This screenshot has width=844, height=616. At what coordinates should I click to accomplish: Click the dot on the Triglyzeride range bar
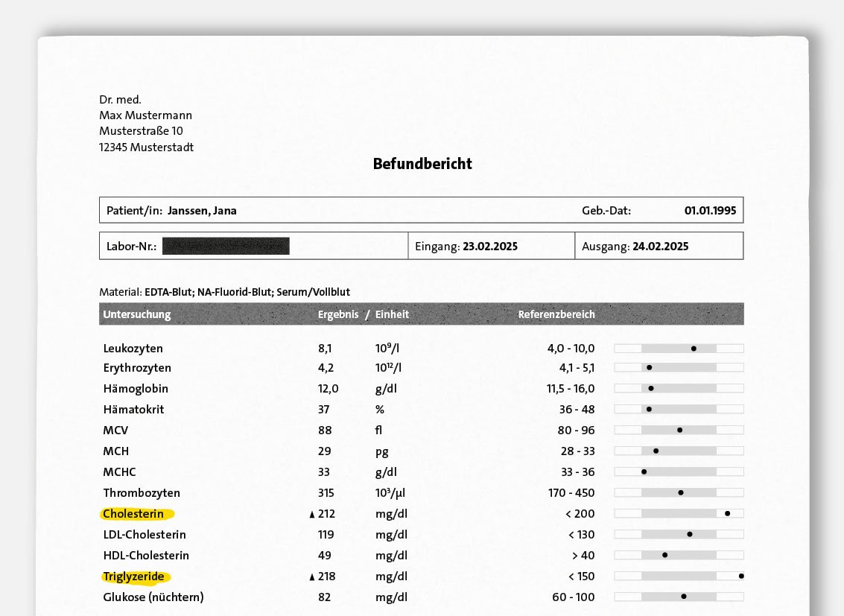point(741,577)
